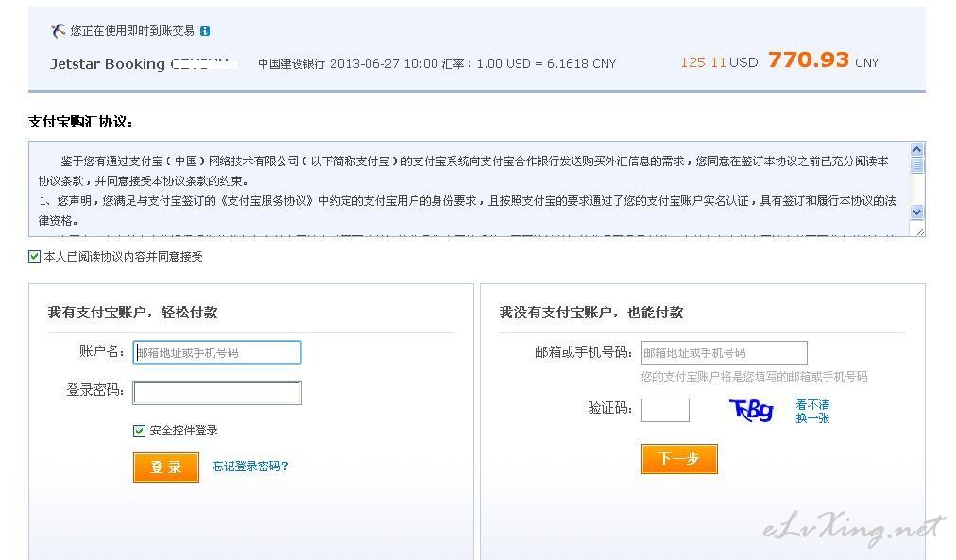Click the 125.11 USD amount

click(x=719, y=62)
